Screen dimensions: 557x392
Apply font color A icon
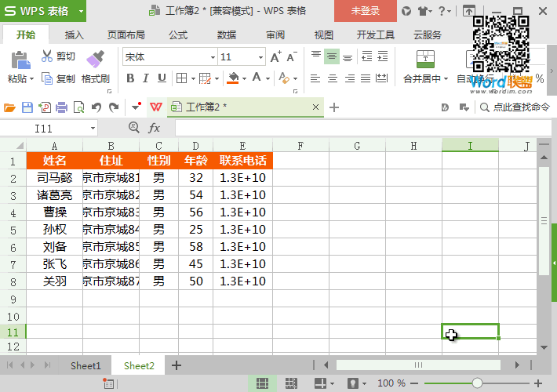point(257,78)
